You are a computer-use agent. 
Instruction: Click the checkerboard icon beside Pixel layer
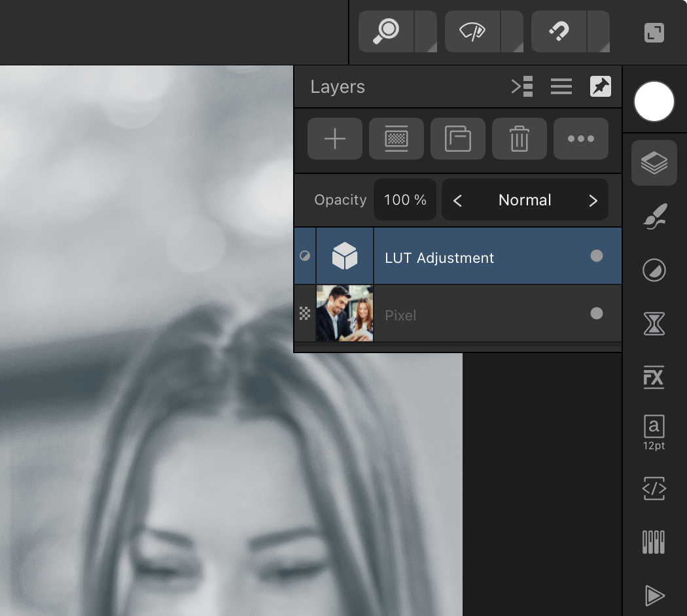(305, 313)
